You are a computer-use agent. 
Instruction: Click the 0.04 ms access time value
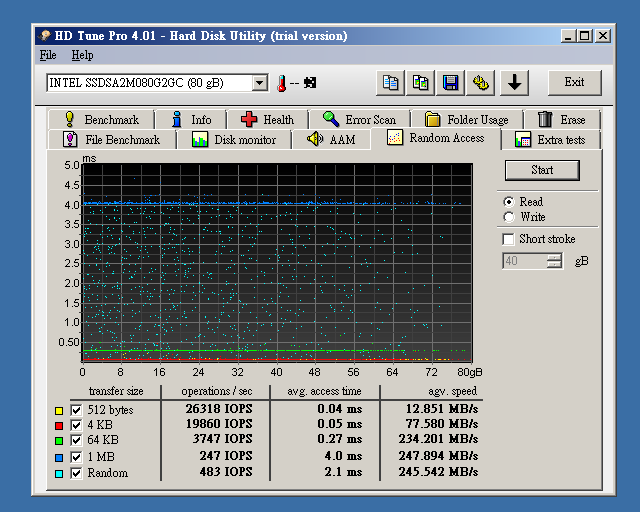click(340, 409)
